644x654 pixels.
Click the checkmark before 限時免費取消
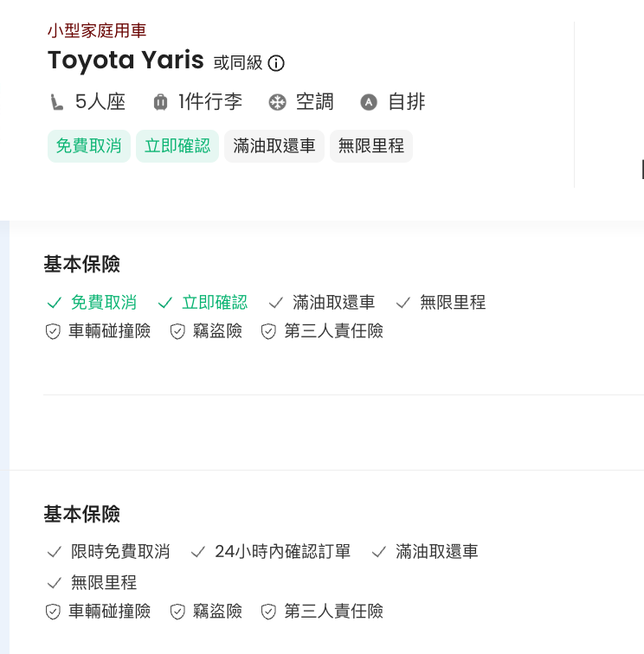click(55, 552)
